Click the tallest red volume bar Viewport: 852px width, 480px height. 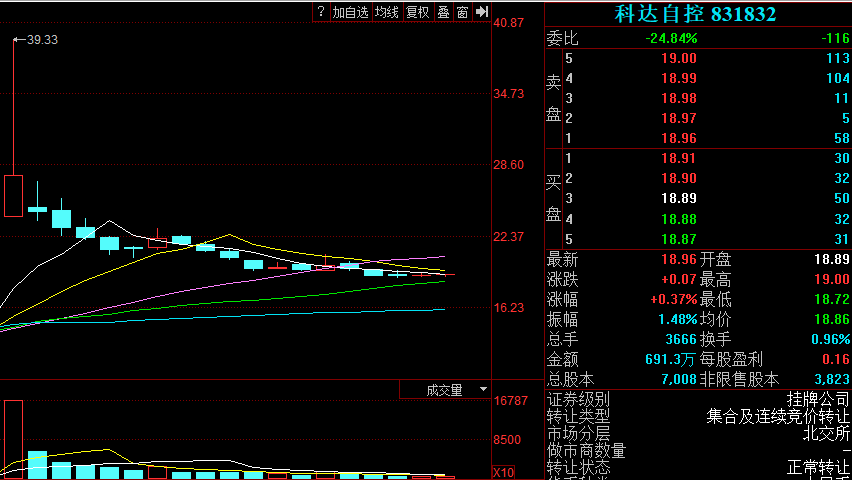13,439
